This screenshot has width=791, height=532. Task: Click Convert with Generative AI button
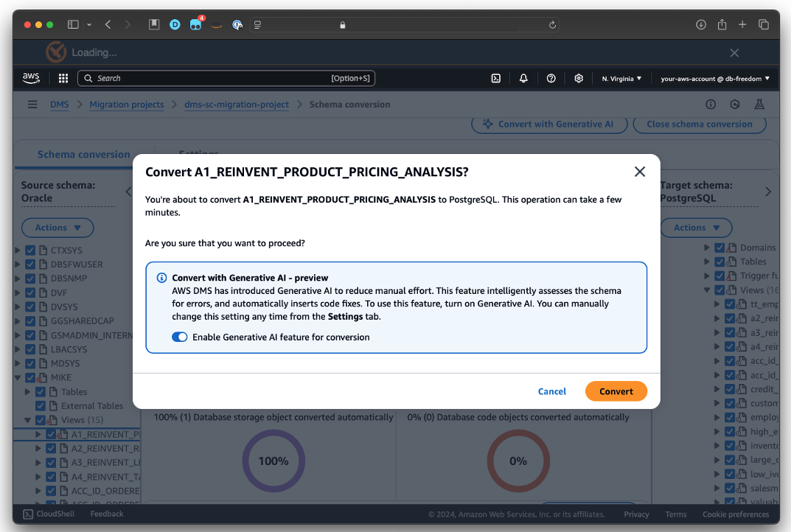[549, 124]
